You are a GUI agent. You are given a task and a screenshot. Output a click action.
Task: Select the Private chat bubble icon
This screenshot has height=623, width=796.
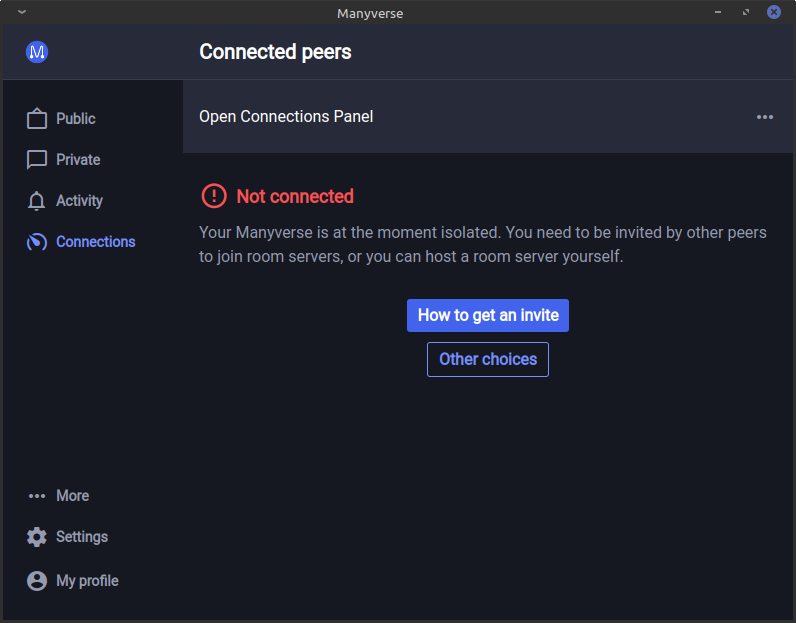pos(37,160)
